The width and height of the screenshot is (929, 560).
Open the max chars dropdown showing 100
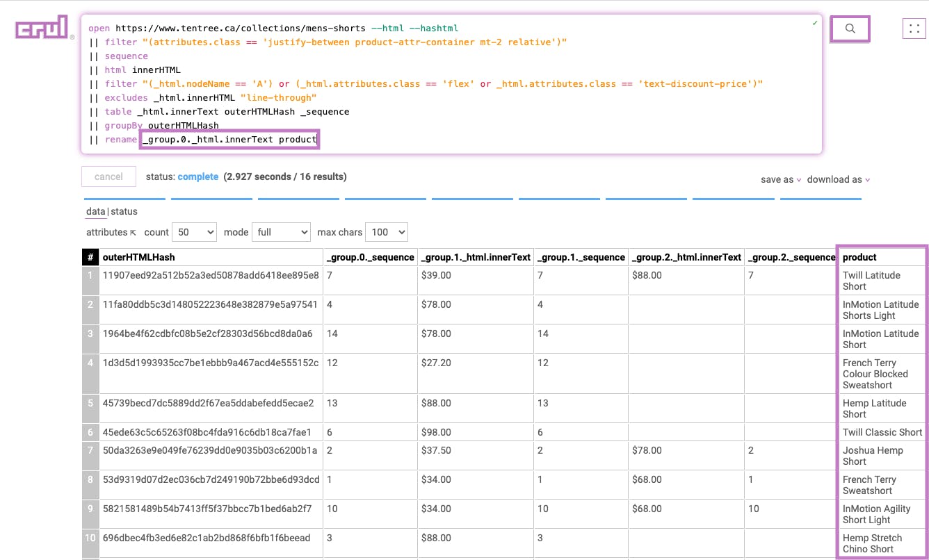pyautogui.click(x=387, y=232)
